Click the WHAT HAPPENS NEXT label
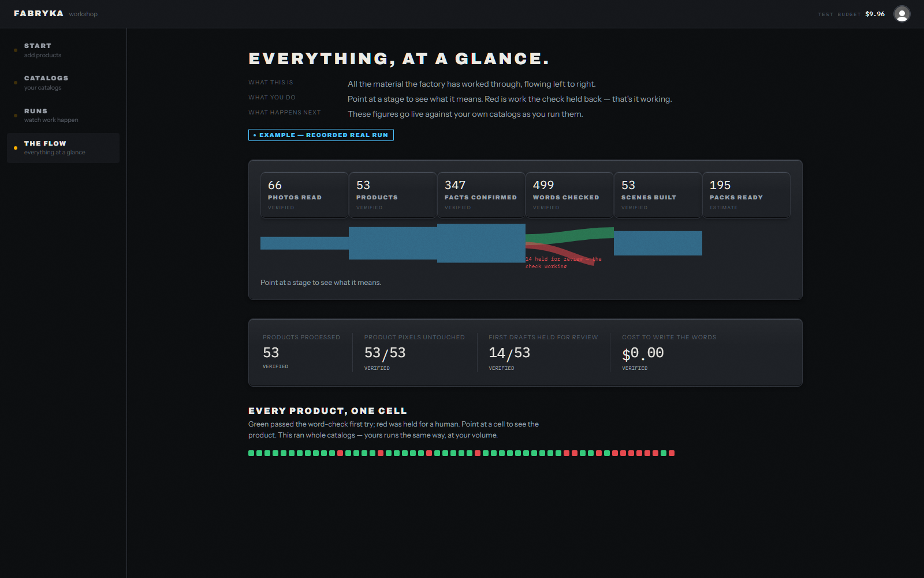 (285, 113)
